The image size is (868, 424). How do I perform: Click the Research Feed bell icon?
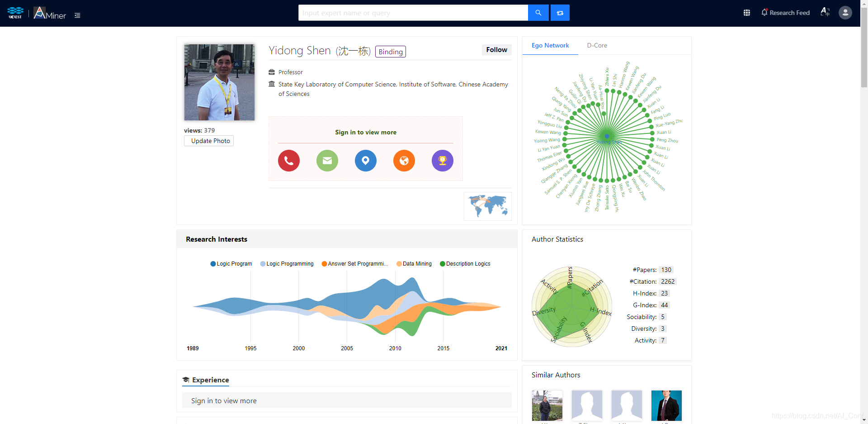tap(764, 12)
